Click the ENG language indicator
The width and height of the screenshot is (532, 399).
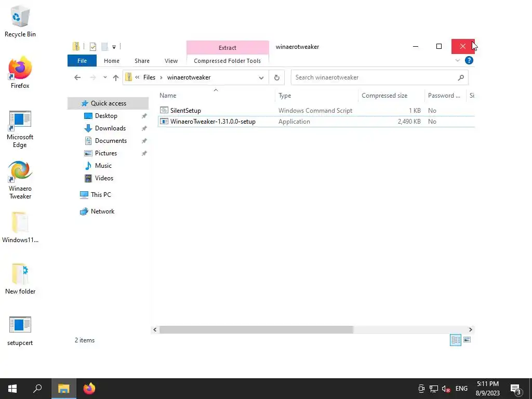(x=461, y=389)
